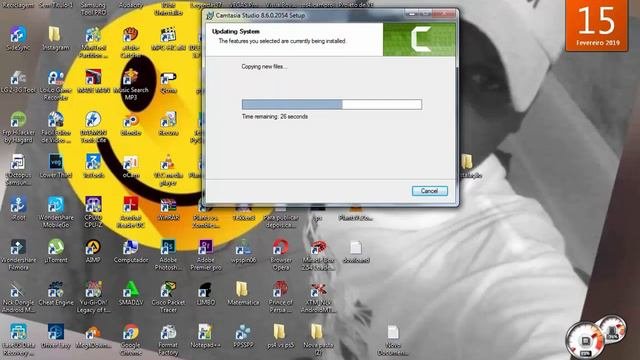The image size is (640, 360).
Task: Launch Acrobat Reader DC shortcut
Action: click(x=131, y=213)
